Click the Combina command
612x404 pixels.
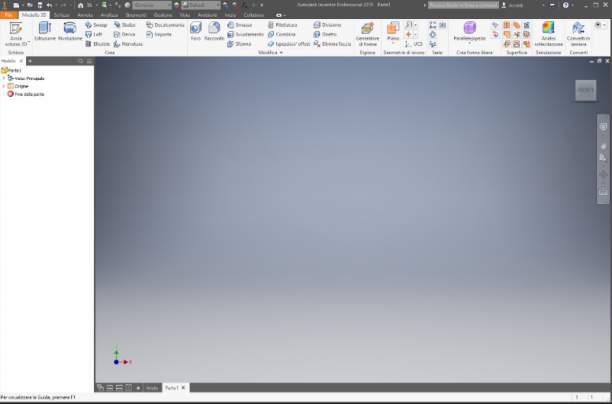coord(282,34)
